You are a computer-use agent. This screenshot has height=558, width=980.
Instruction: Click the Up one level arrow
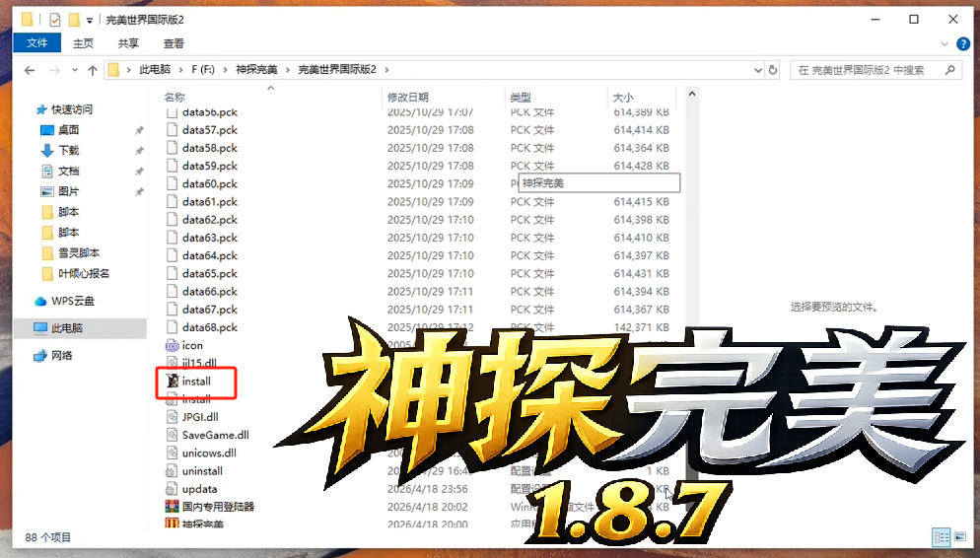[93, 70]
